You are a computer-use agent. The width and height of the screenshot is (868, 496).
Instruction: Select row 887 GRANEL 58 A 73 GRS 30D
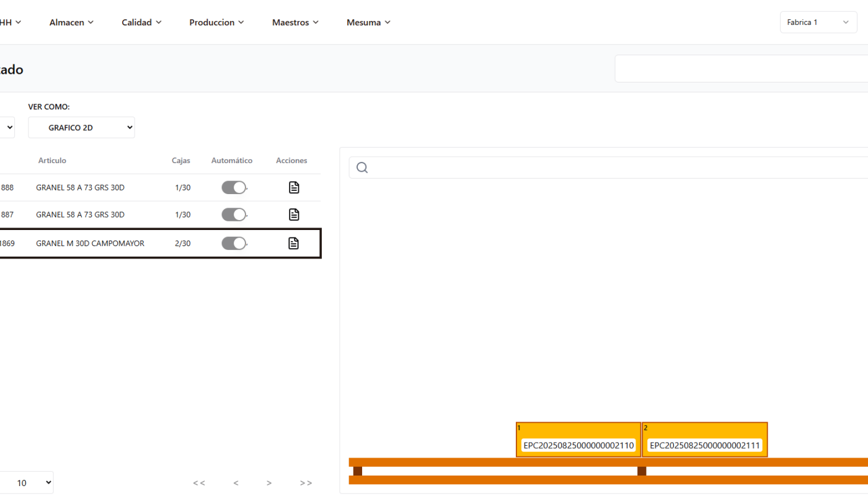(x=161, y=215)
